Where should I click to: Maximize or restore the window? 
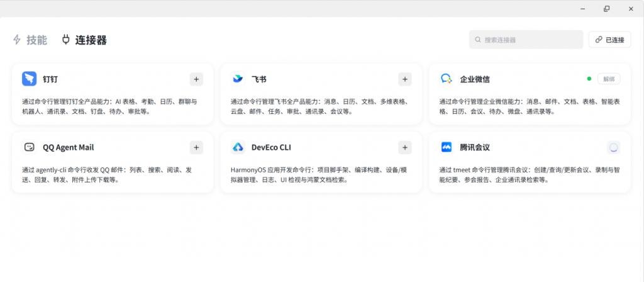tap(607, 9)
